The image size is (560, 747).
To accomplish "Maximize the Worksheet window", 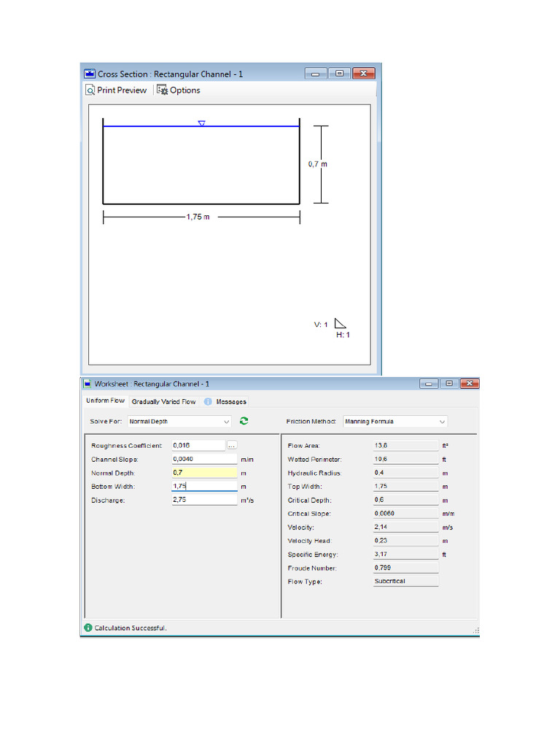I will (x=449, y=384).
